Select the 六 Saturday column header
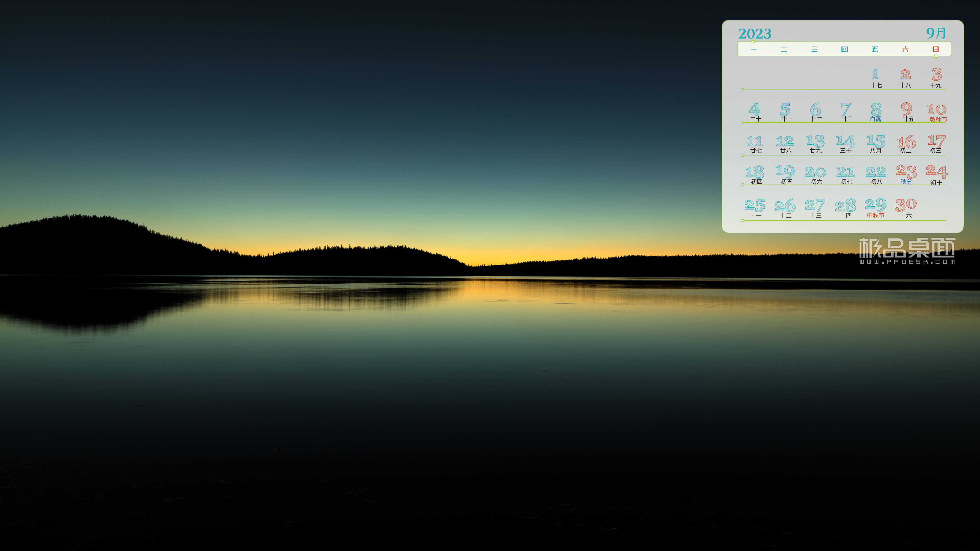Viewport: 980px width, 551px height. 905,49
